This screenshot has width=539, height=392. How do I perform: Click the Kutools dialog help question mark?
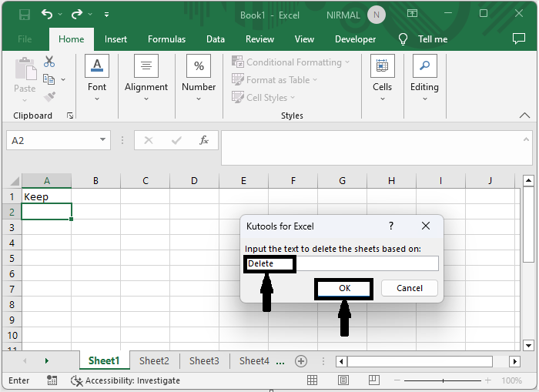[x=391, y=226]
